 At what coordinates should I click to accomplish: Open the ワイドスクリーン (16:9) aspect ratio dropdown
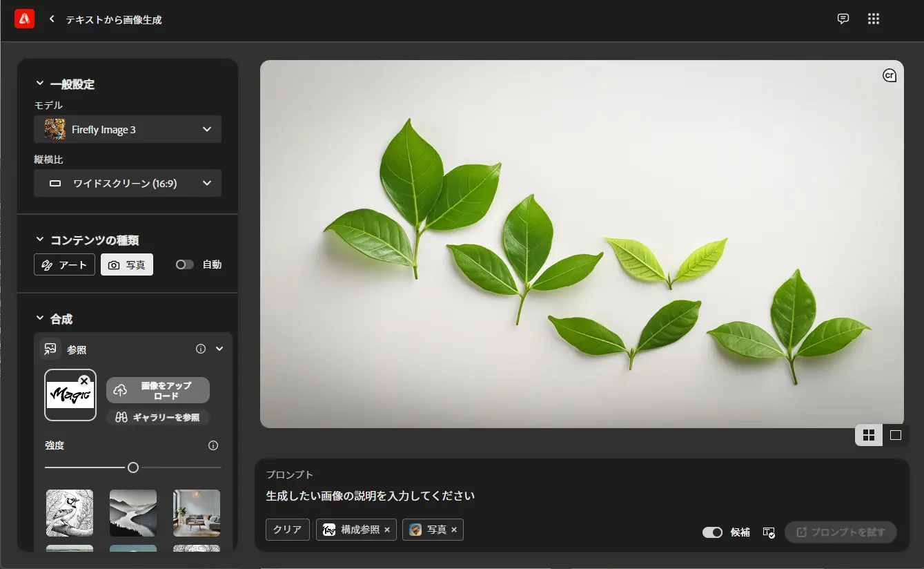[128, 183]
